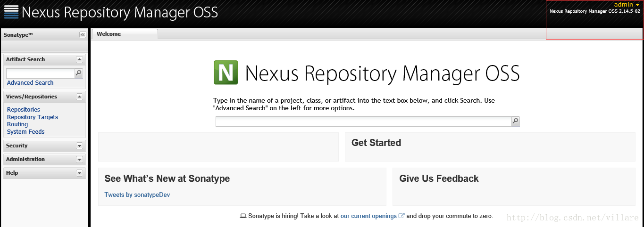Click the laptop icon beside hiring notice
This screenshot has width=644, height=227.
(243, 216)
